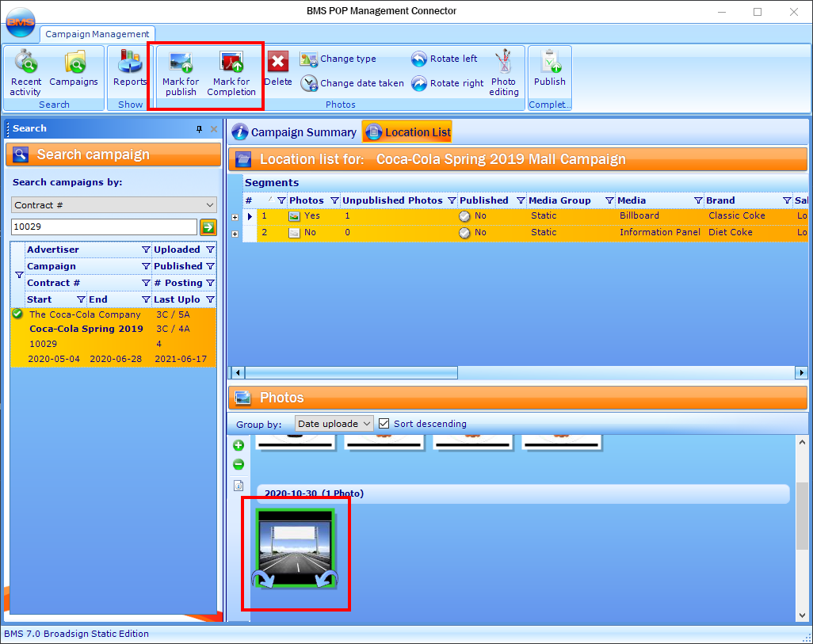The width and height of the screenshot is (813, 644).
Task: Select the billboard photo thumbnail
Action: coord(296,547)
